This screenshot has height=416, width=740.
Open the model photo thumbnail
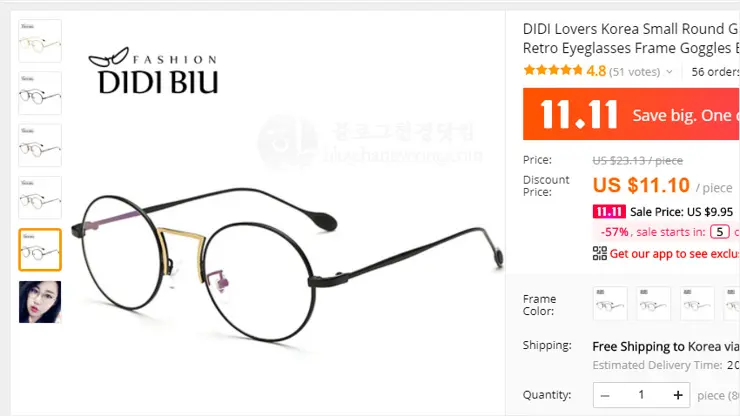[40, 302]
